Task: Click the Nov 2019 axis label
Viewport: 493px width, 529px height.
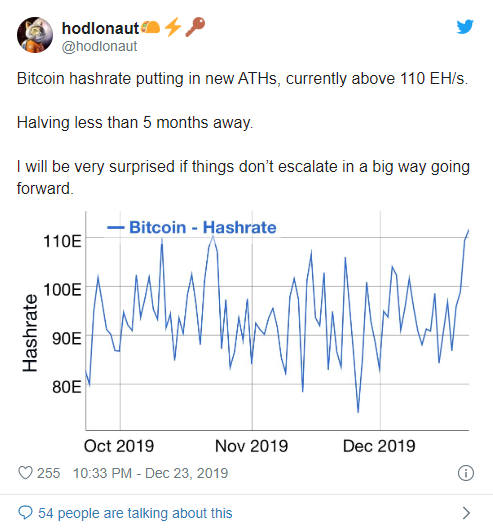Action: pos(251,446)
